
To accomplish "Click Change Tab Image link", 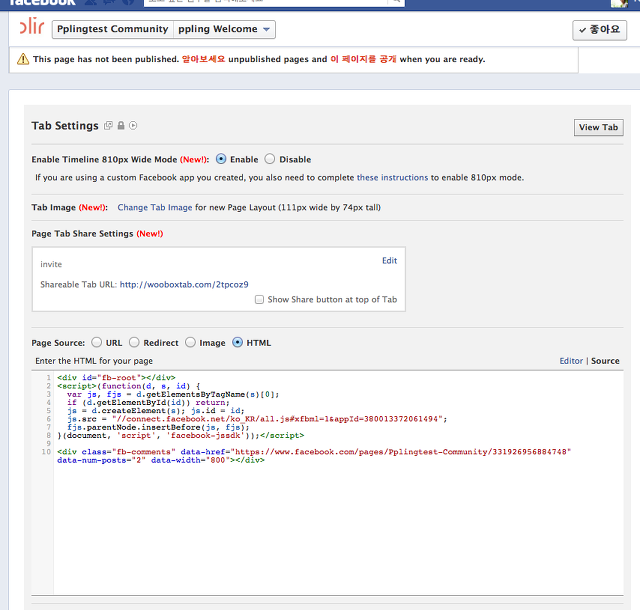I will tap(155, 207).
